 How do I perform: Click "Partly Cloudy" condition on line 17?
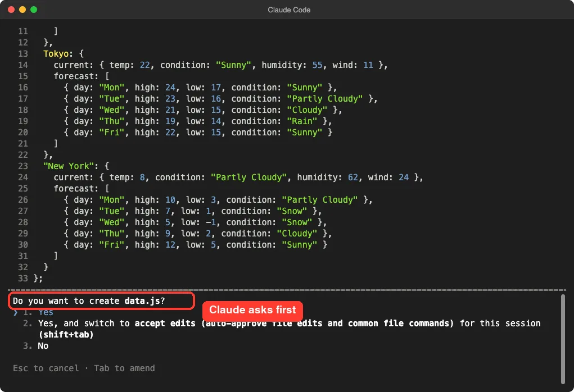tap(325, 99)
